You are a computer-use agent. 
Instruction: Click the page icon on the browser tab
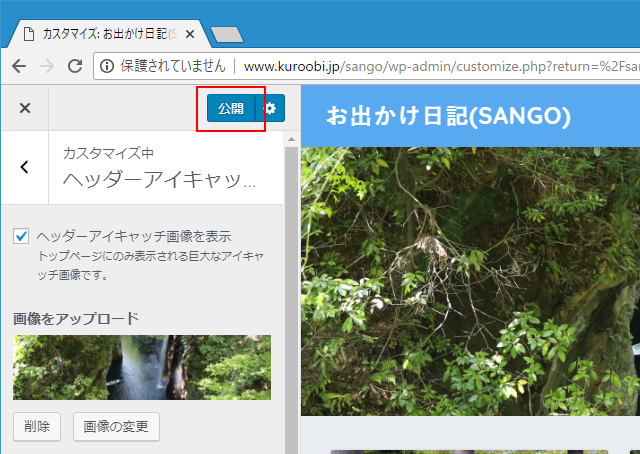[29, 34]
